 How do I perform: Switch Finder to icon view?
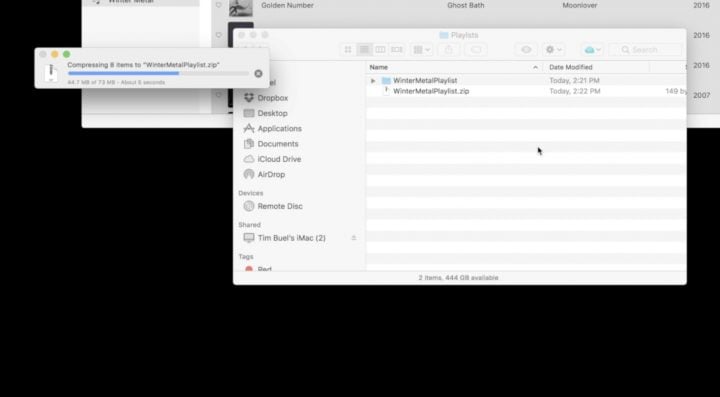click(x=348, y=50)
